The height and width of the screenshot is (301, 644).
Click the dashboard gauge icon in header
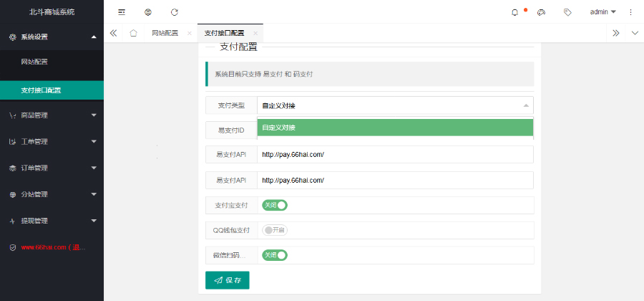541,12
